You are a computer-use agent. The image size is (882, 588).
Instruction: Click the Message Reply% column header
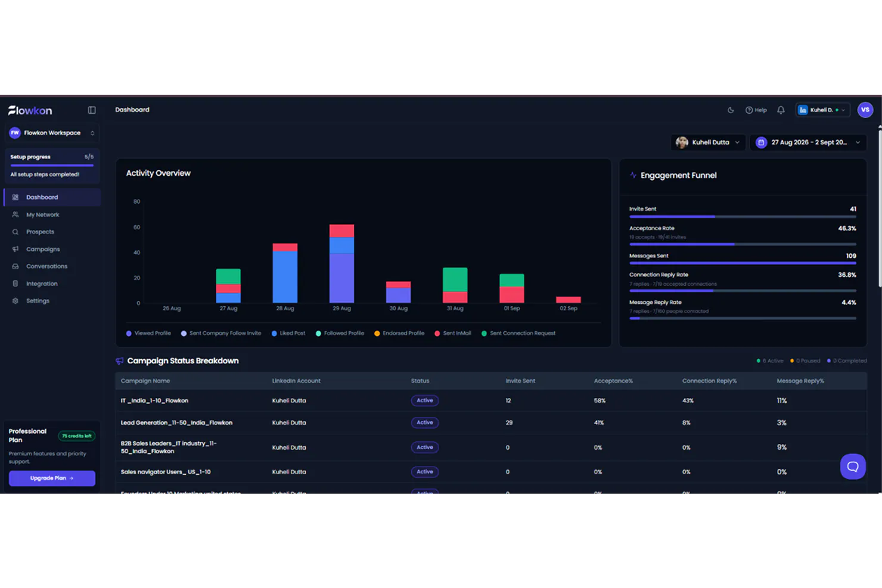800,381
